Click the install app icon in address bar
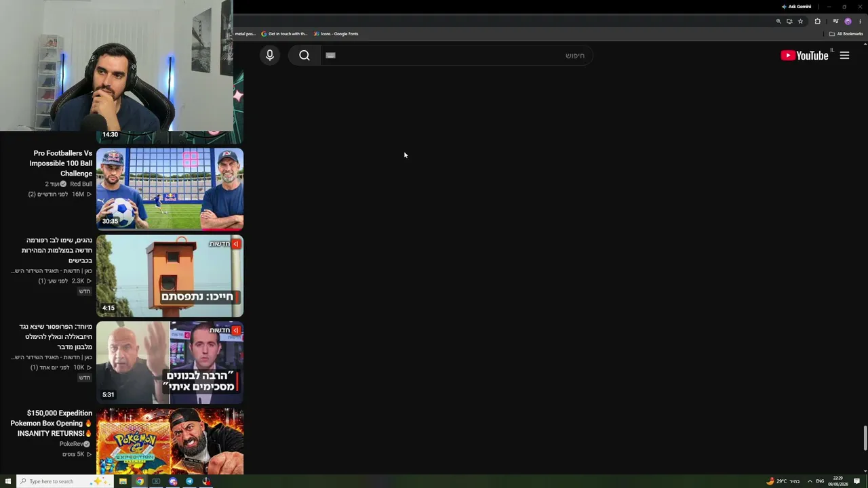The image size is (868, 488). coord(789,22)
